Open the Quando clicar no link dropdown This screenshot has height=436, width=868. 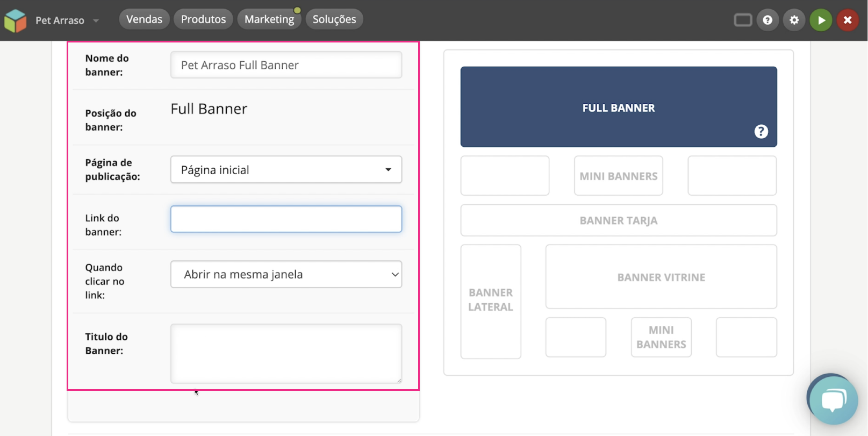click(x=286, y=275)
